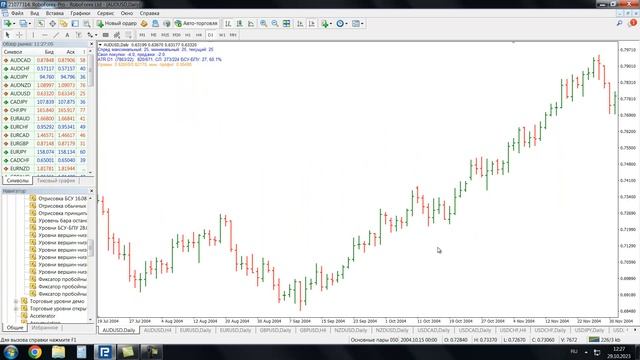
Task: Open the Справка menu
Action: (x=149, y=13)
